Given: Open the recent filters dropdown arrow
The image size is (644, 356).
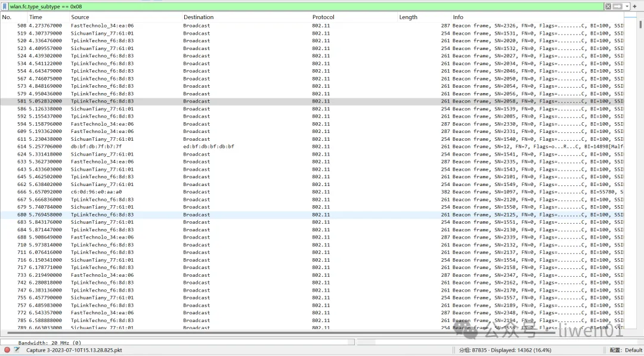Looking at the screenshot, I should (x=627, y=6).
